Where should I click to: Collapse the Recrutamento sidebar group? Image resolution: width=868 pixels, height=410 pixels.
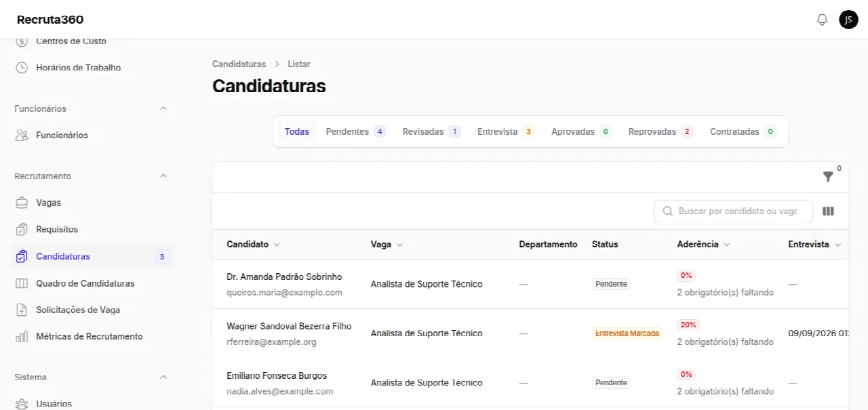click(163, 176)
